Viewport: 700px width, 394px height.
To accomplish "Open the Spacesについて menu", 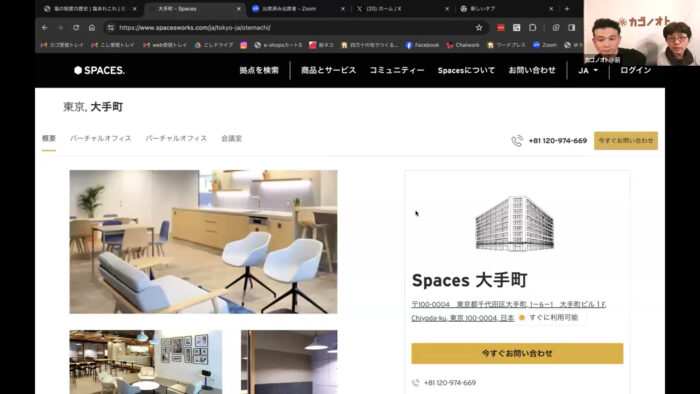I will point(466,70).
